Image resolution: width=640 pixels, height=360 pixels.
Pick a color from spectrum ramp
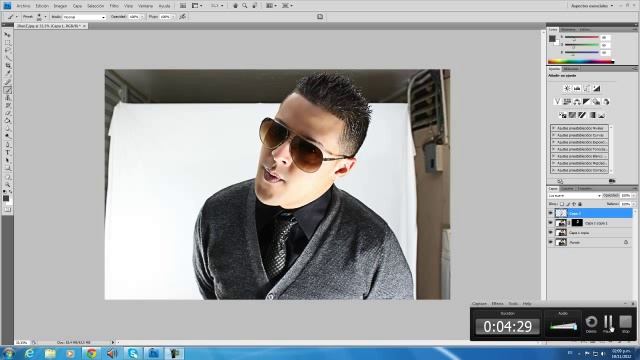click(x=581, y=62)
